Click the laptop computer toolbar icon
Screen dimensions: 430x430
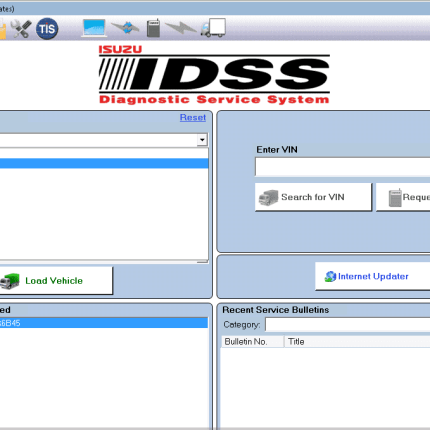click(94, 28)
